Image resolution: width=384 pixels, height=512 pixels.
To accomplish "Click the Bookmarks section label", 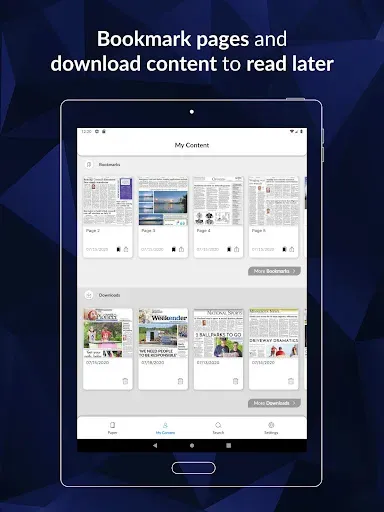I will [109, 165].
